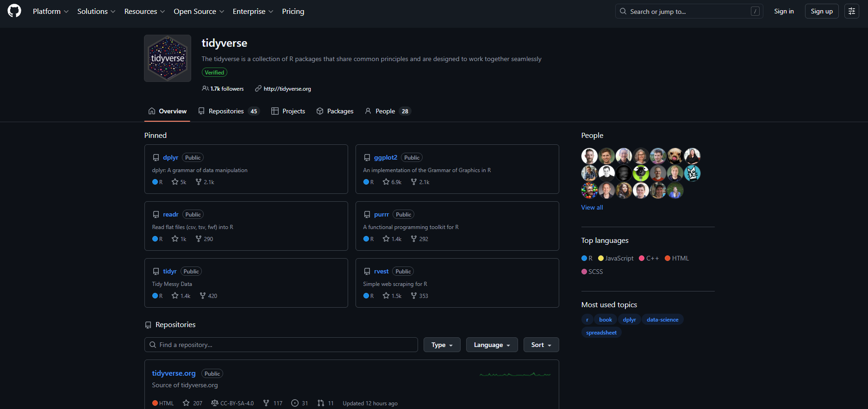
Task: Open the Language filter dropdown
Action: coord(492,345)
